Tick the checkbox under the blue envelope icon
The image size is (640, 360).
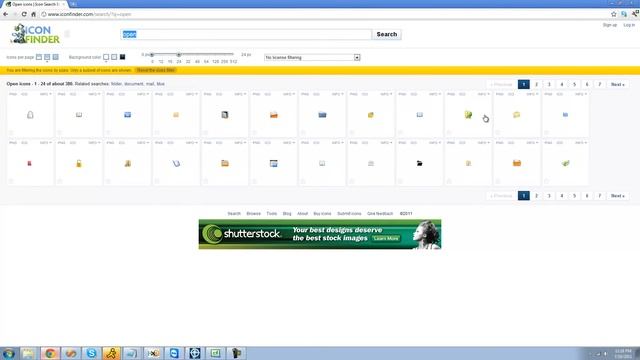coord(108,133)
